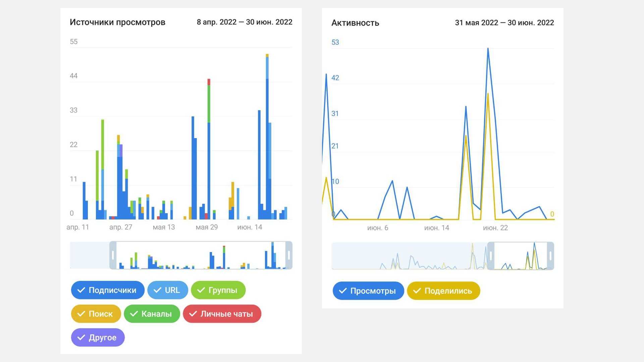The height and width of the screenshot is (362, 644).
Task: Hide the Каналы series
Action: (x=152, y=314)
